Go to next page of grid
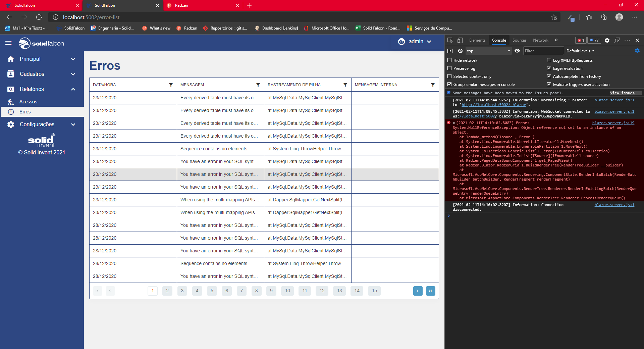 click(x=418, y=291)
